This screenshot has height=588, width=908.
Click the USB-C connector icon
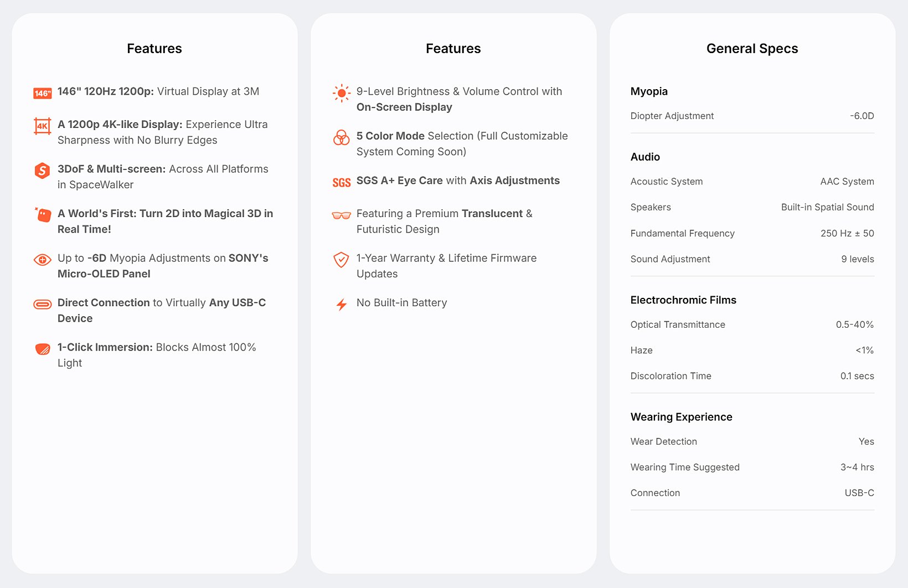click(x=43, y=304)
